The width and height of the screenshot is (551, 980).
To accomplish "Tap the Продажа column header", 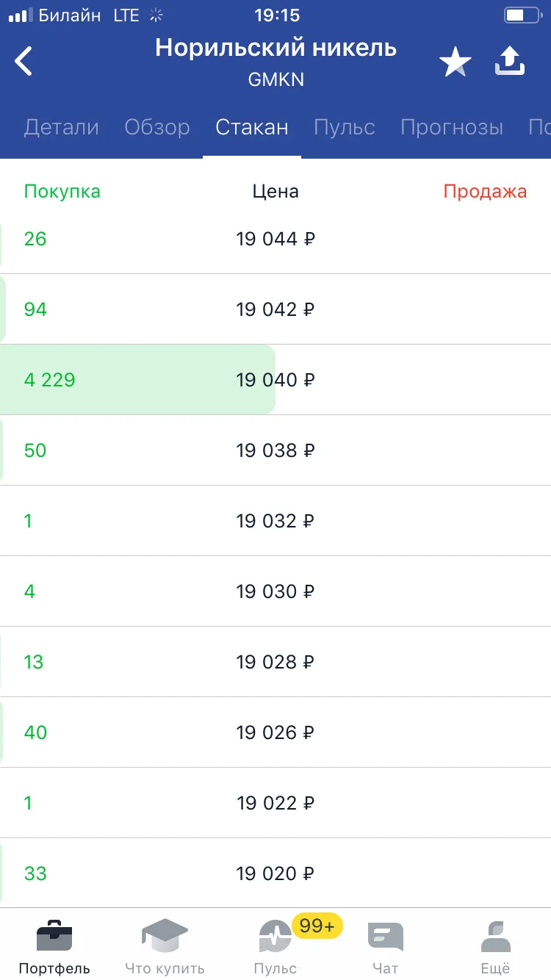I will pyautogui.click(x=485, y=192).
